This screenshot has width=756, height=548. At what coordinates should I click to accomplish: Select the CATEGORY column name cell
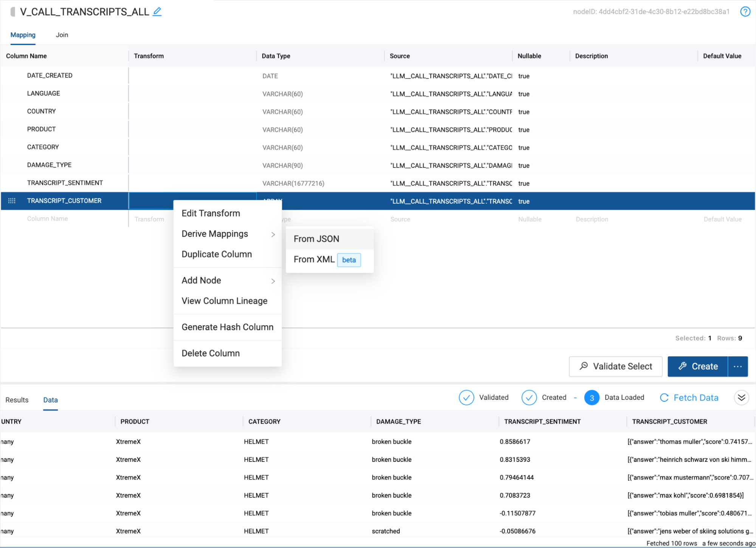point(43,147)
